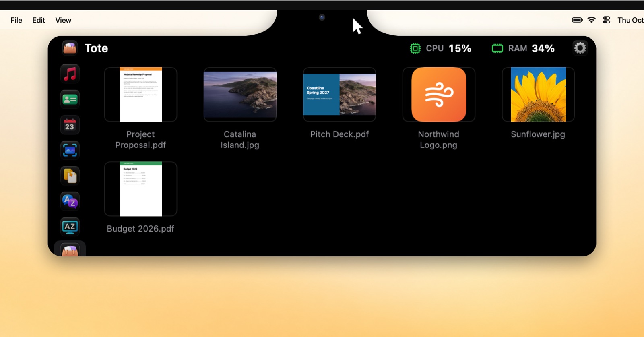Screen dimensions: 644x337
Task: Open the Music widget in the sidebar
Action: 70,74
